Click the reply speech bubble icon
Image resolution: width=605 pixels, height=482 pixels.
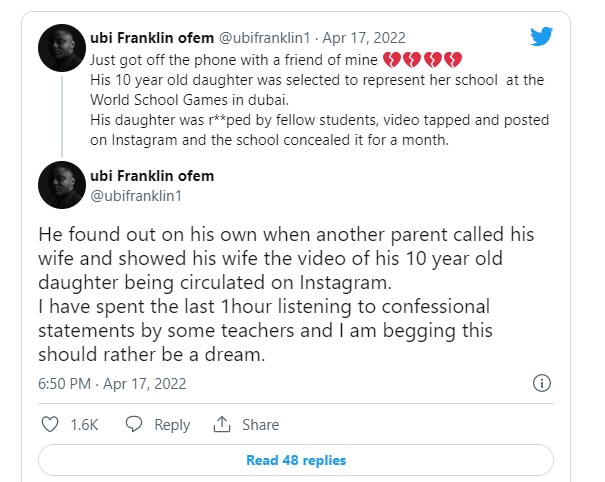click(x=133, y=425)
